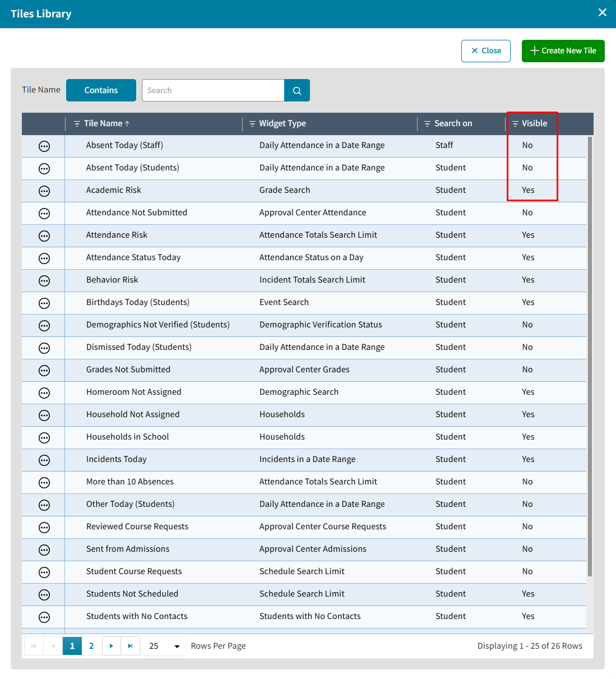Open the Widget Type column filter icon
This screenshot has width=616, height=679.
click(252, 124)
